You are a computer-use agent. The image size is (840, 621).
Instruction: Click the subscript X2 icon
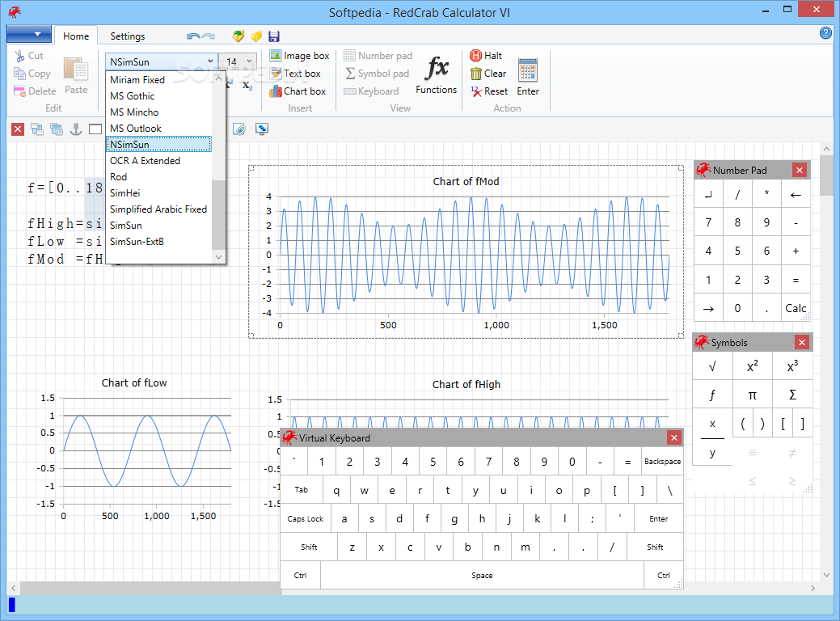point(247,85)
